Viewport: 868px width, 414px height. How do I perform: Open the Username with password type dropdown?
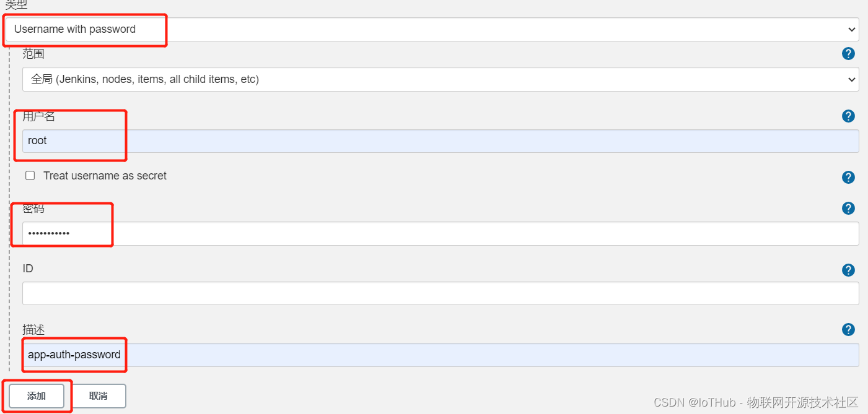tap(432, 29)
